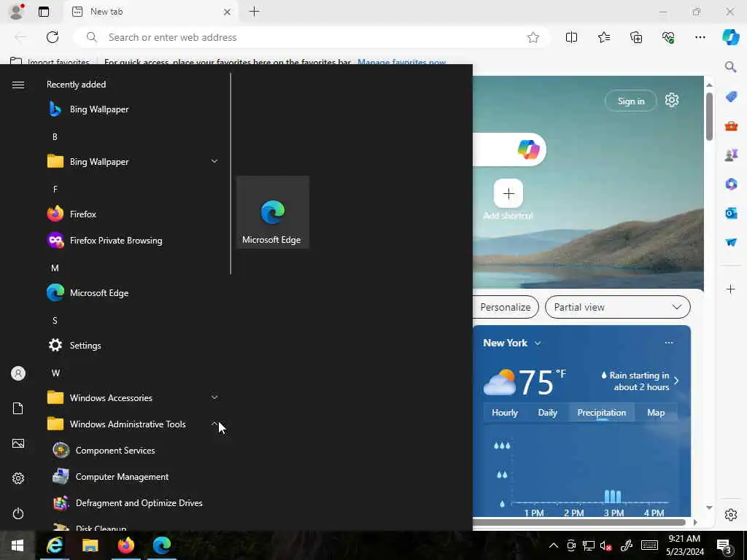
Task: Open the Games chess-piece sidebar icon
Action: coord(731,155)
